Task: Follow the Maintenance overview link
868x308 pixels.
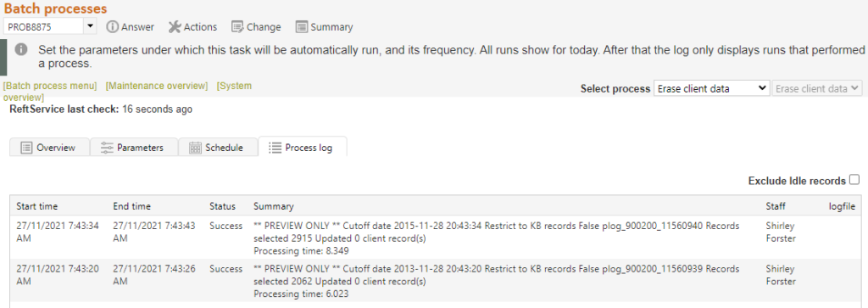Action: point(157,86)
